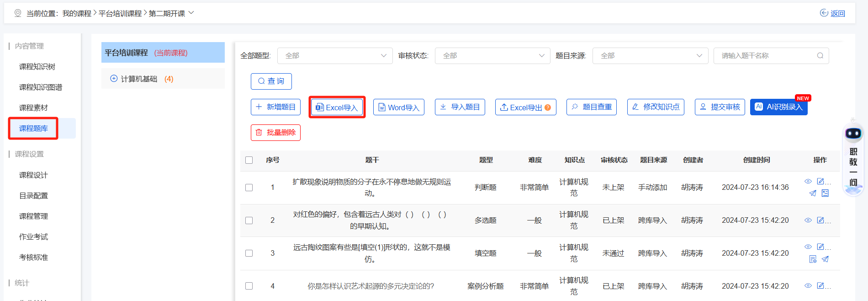
Task: Click the 2024-07-23 16:14:36 timestamp
Action: 755,188
